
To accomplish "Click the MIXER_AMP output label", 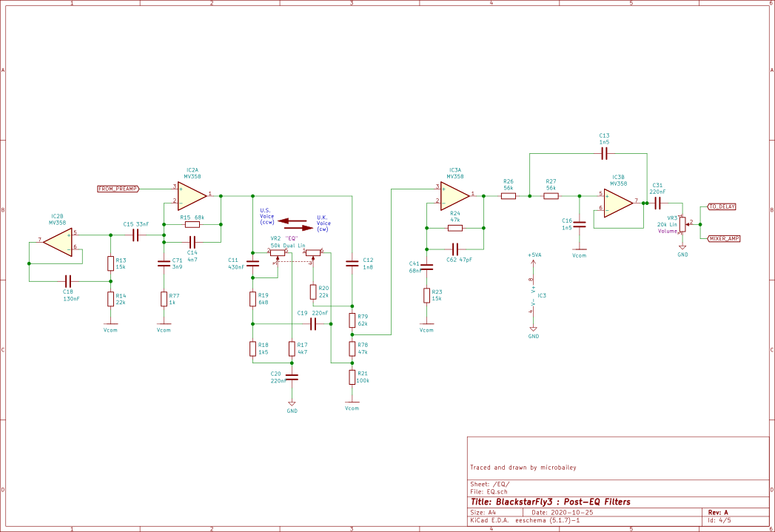I will 722,238.
